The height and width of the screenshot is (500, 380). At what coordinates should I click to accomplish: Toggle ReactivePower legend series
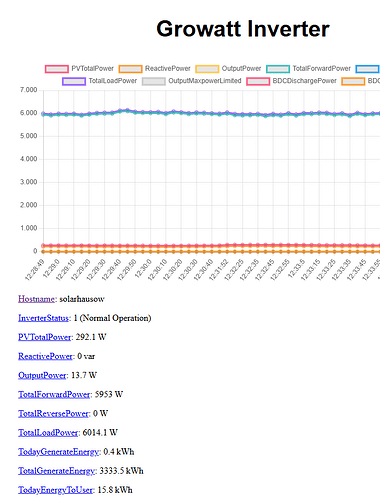[155, 69]
